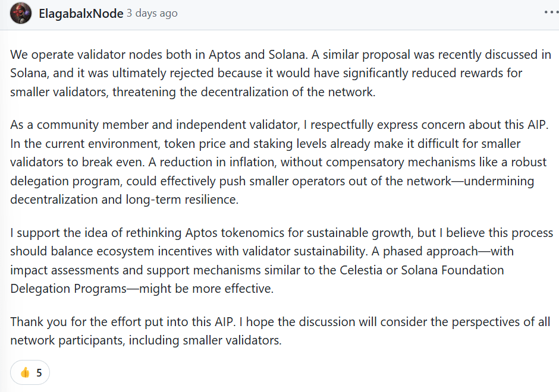The width and height of the screenshot is (559, 392).
Task: Toggle the thumbs up reaction
Action: click(30, 372)
